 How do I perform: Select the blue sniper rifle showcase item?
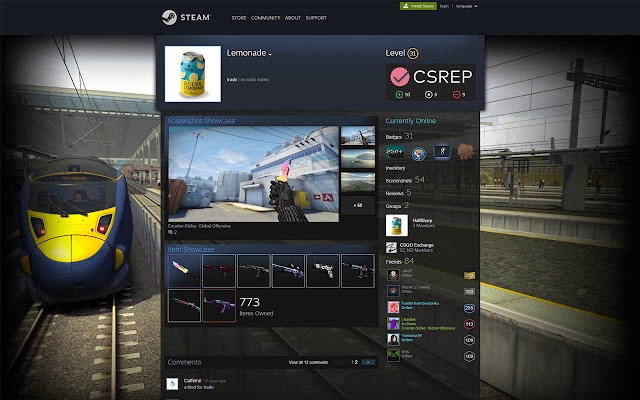(x=288, y=271)
